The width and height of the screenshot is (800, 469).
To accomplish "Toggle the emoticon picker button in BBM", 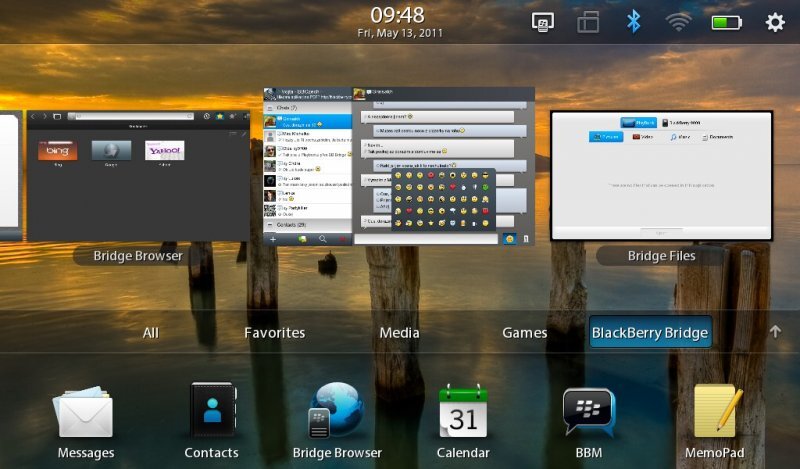I will pyautogui.click(x=509, y=239).
